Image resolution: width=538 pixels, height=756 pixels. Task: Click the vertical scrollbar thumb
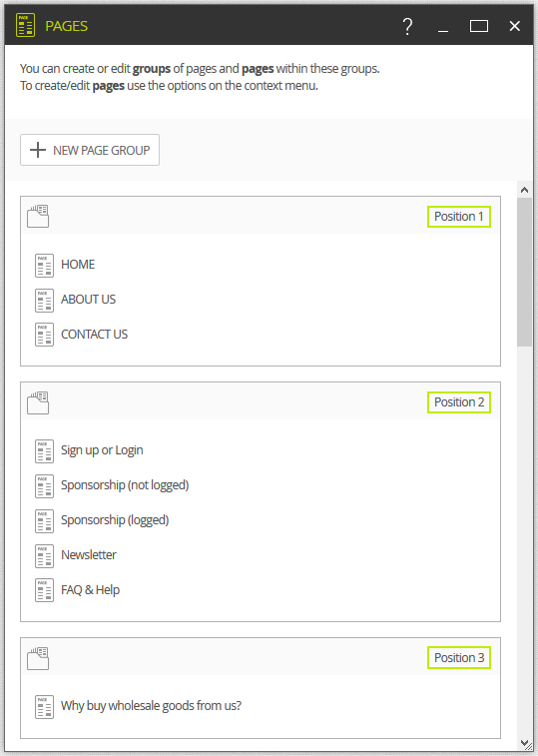pos(524,272)
